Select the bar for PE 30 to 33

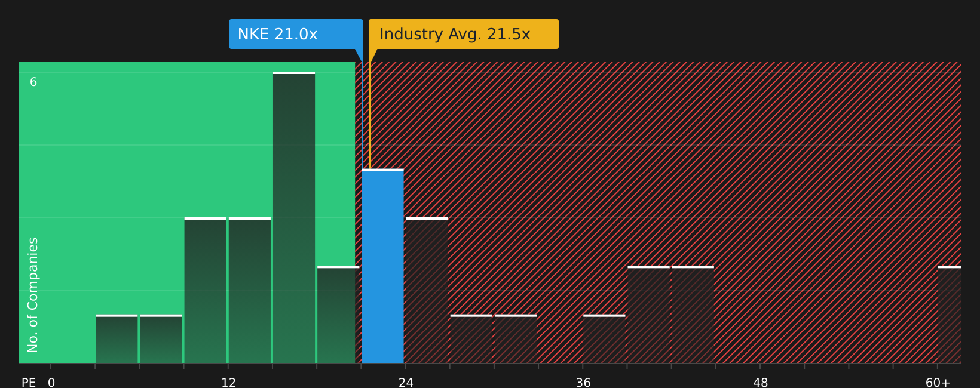point(516,339)
